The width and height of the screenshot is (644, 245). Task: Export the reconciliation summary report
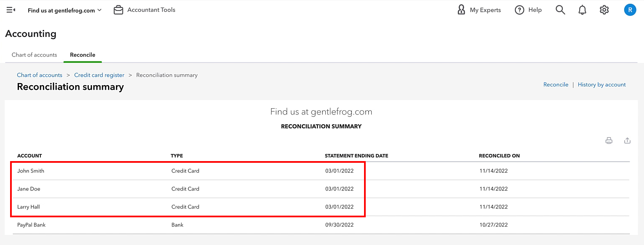[627, 141]
